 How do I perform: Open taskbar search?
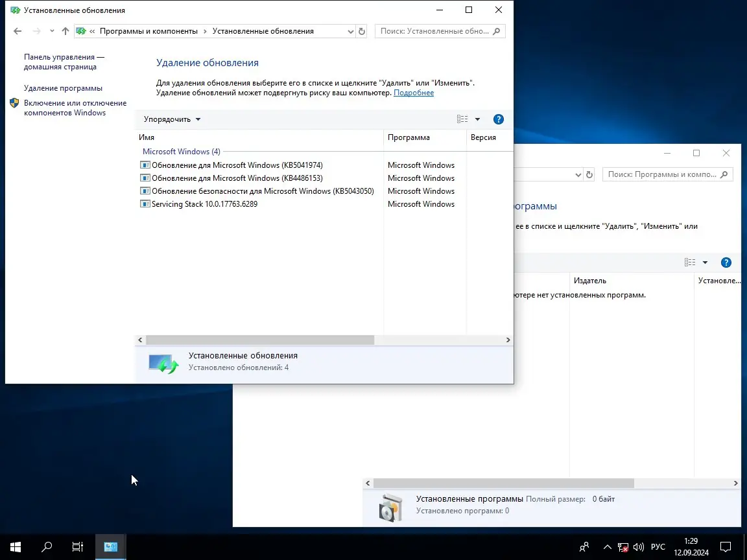[x=47, y=546]
